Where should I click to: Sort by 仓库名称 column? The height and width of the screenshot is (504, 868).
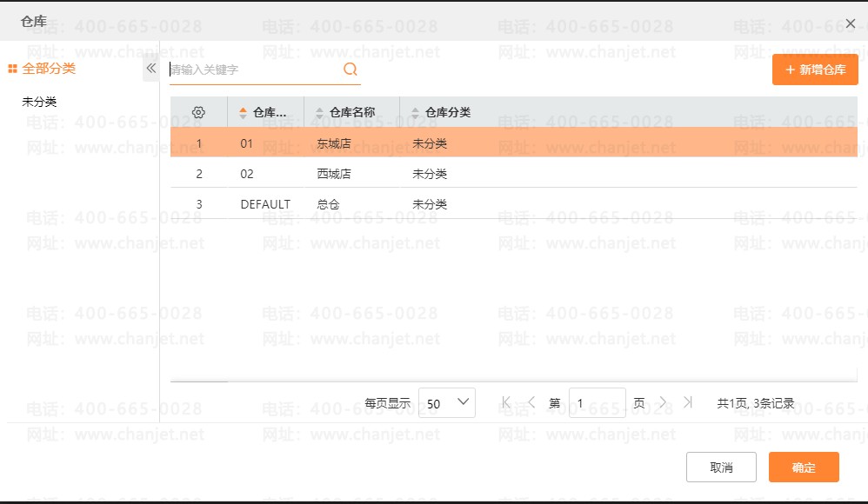pyautogui.click(x=351, y=112)
